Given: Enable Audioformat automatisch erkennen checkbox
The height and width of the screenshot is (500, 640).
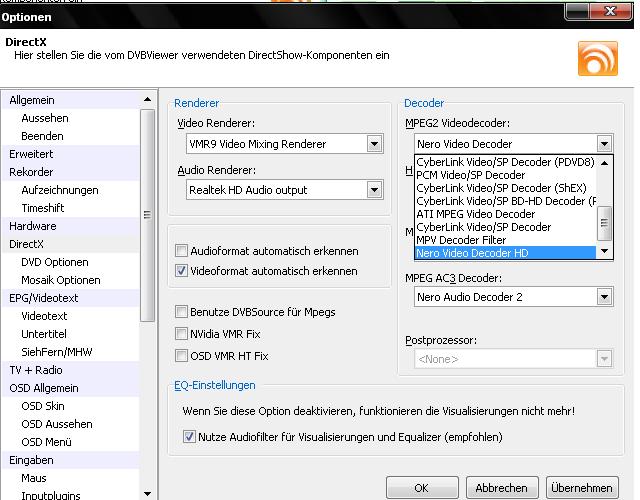Looking at the screenshot, I should pos(181,251).
